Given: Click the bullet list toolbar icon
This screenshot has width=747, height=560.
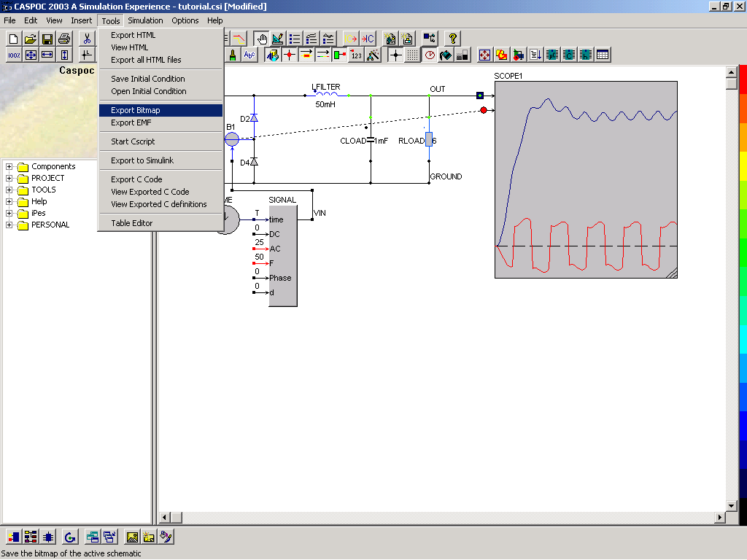Looking at the screenshot, I should coord(295,39).
